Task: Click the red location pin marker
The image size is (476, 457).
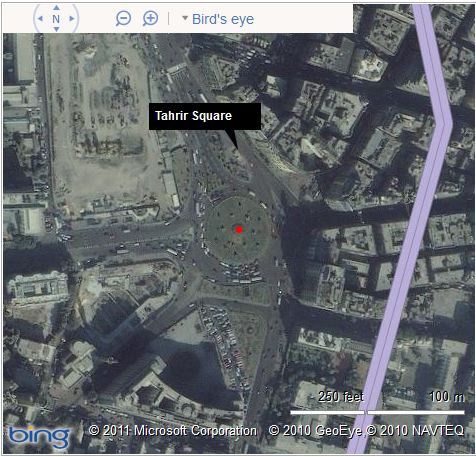Action: click(239, 229)
